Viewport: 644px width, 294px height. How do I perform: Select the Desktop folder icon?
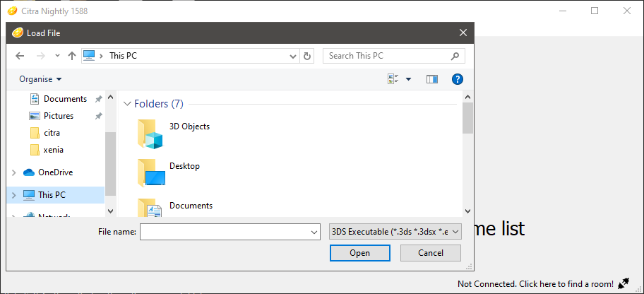(x=151, y=173)
